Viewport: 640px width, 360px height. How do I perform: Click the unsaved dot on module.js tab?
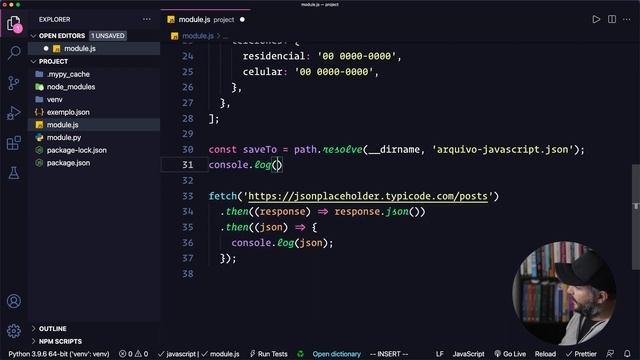[242, 19]
